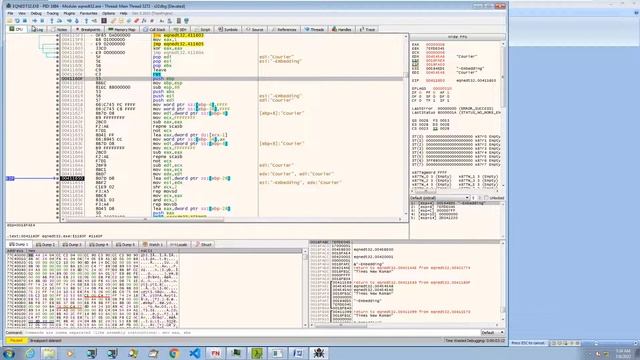Open the Script tab
Image resolution: width=640 pixels, height=360 pixels.
[202, 29]
